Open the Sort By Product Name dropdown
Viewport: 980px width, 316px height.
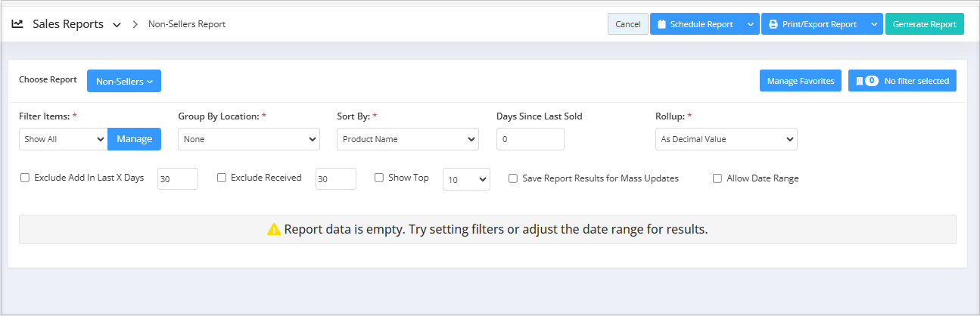(x=407, y=139)
